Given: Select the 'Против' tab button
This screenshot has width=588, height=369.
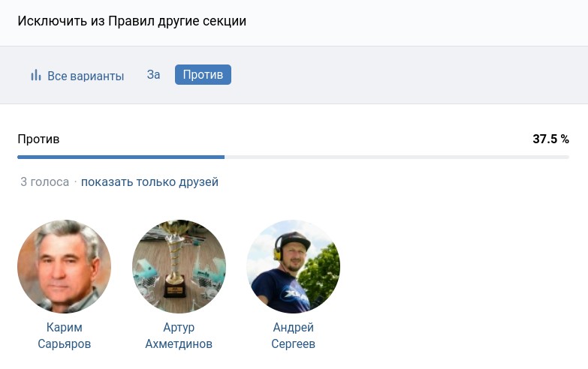Looking at the screenshot, I should pyautogui.click(x=203, y=75).
